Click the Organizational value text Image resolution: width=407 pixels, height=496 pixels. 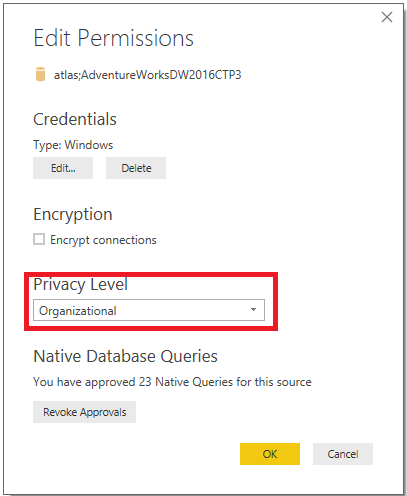coord(78,311)
